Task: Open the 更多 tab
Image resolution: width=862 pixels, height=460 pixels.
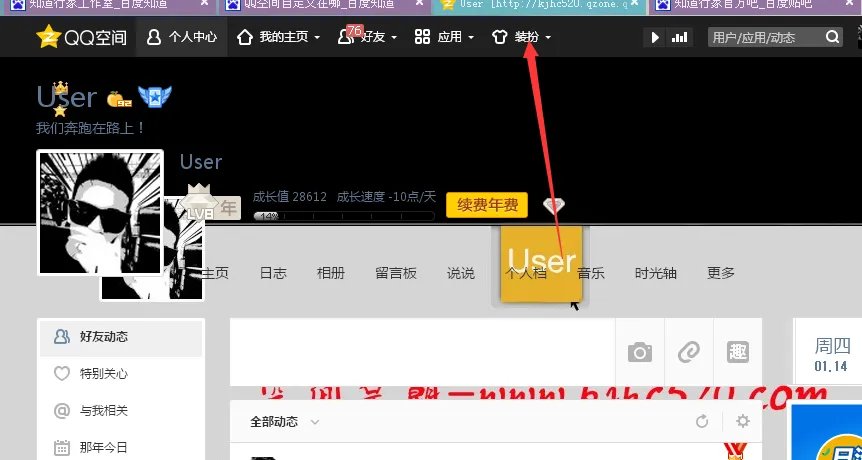Action: click(x=721, y=273)
